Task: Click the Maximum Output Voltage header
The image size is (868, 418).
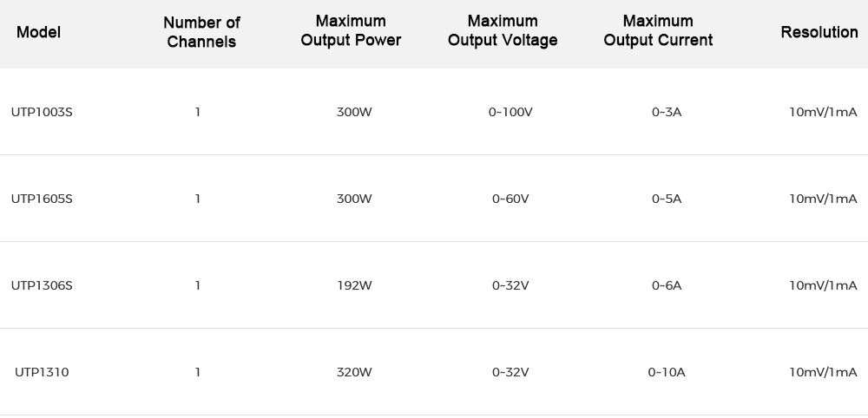Action: tap(503, 31)
